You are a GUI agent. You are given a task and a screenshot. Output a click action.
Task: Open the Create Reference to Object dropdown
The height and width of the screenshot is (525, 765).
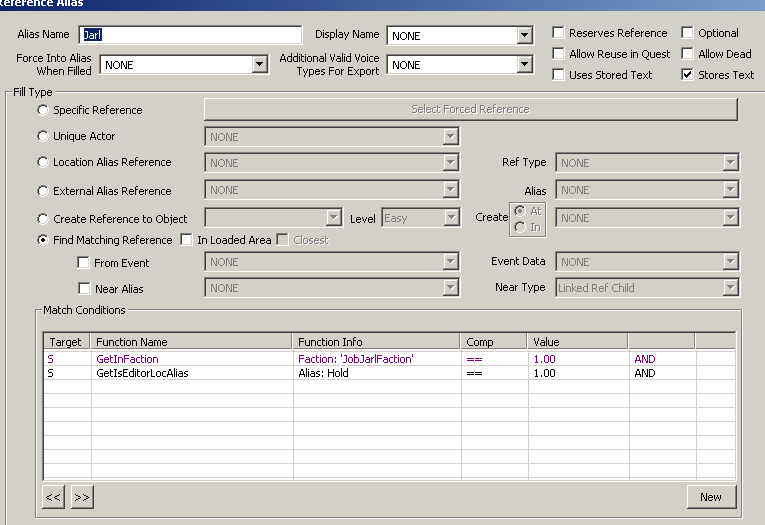(x=273, y=218)
